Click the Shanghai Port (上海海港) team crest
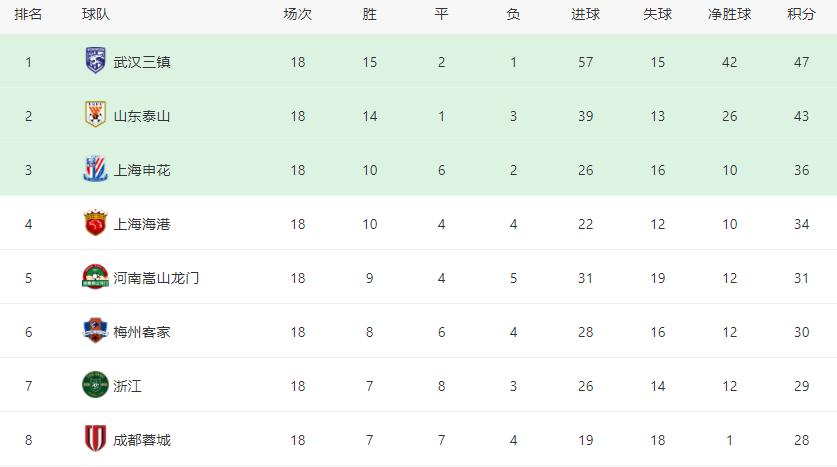 click(95, 223)
